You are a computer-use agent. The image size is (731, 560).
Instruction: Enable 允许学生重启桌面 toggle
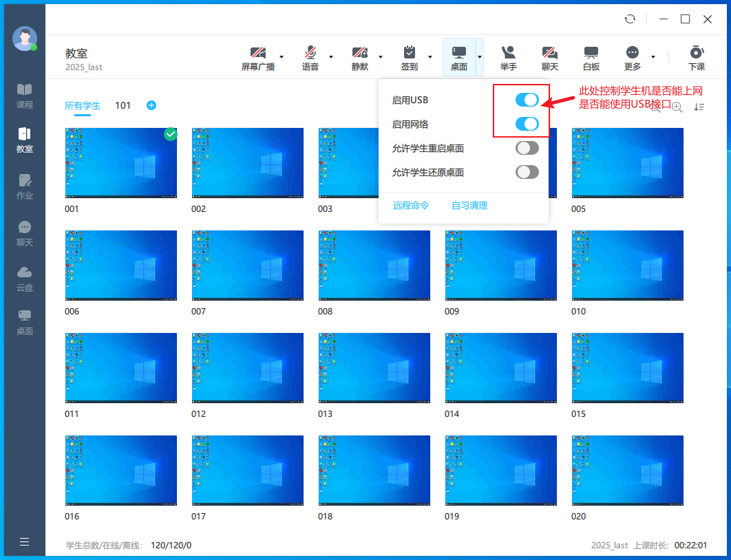527,148
